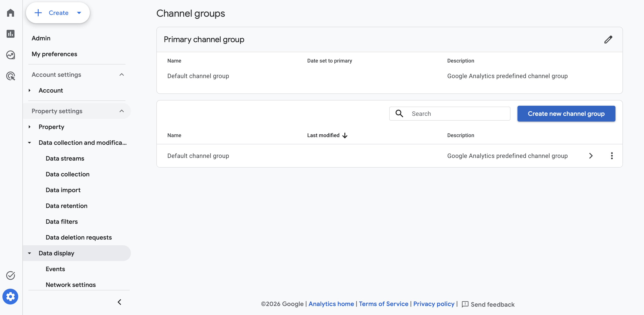644x315 pixels.
Task: Open Data retention
Action: pyautogui.click(x=67, y=206)
